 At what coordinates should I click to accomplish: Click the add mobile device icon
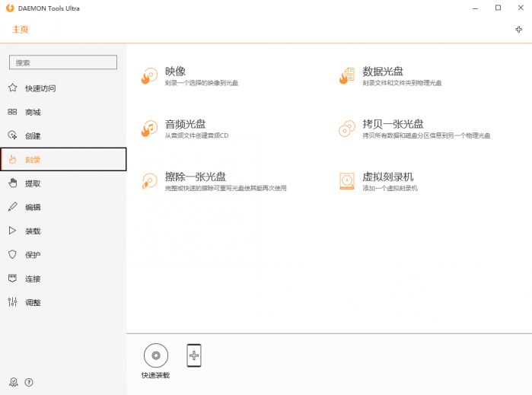coord(194,355)
